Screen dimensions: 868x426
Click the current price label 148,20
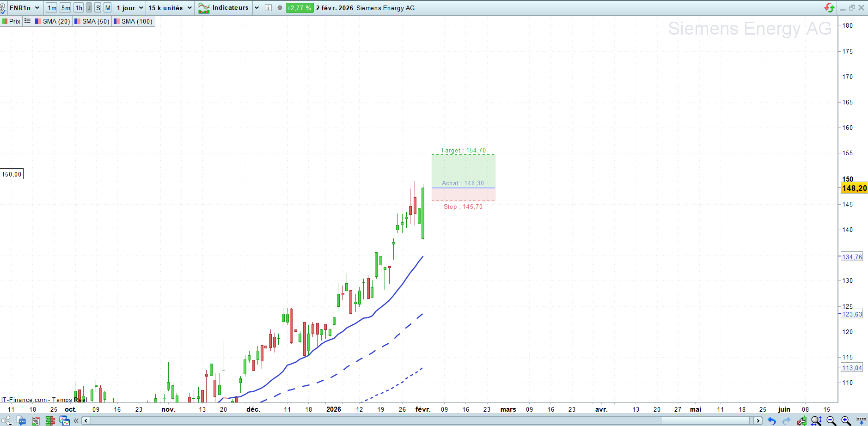[854, 188]
